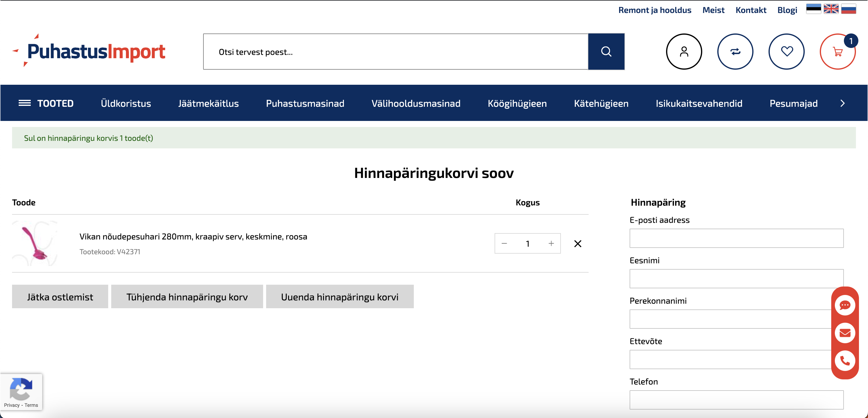Open the user account icon
868x418 pixels.
coord(684,52)
